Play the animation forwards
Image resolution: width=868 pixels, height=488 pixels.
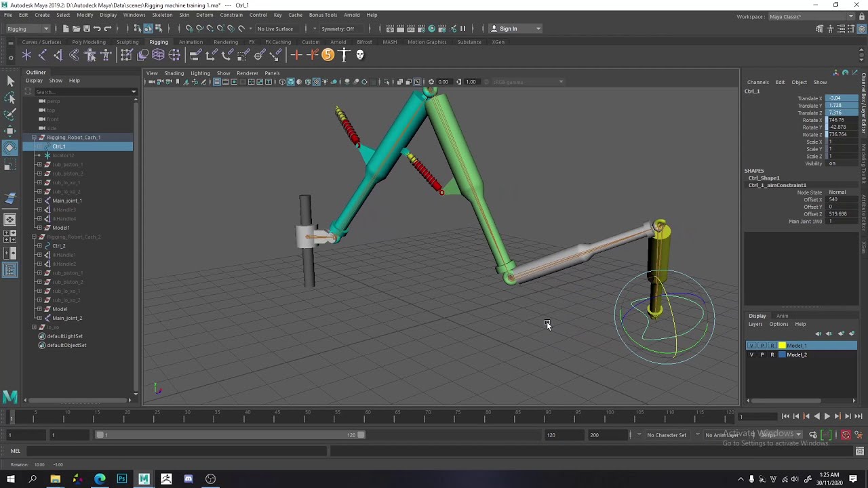pyautogui.click(x=827, y=417)
